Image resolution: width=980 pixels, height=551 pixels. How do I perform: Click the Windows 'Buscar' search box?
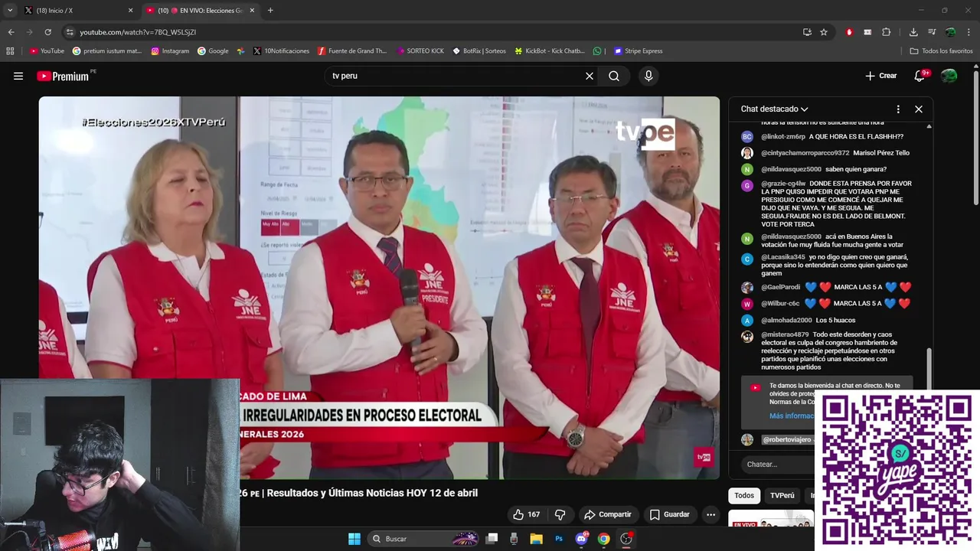422,539
